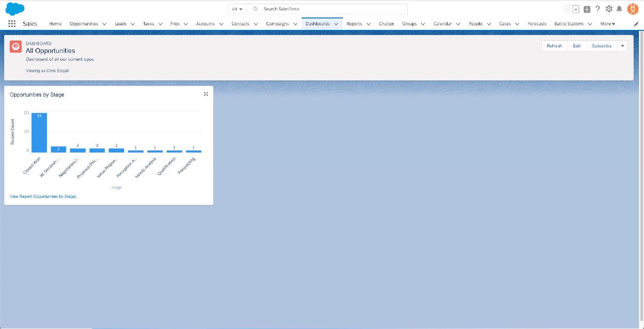Click the Closed Won bar in chart
Viewport: 644px width, 329px height.
(39, 133)
